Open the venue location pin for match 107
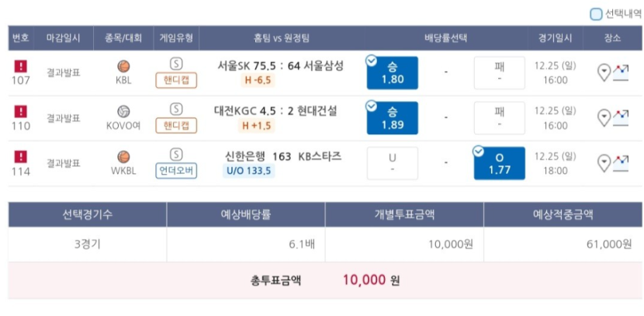 coord(604,73)
